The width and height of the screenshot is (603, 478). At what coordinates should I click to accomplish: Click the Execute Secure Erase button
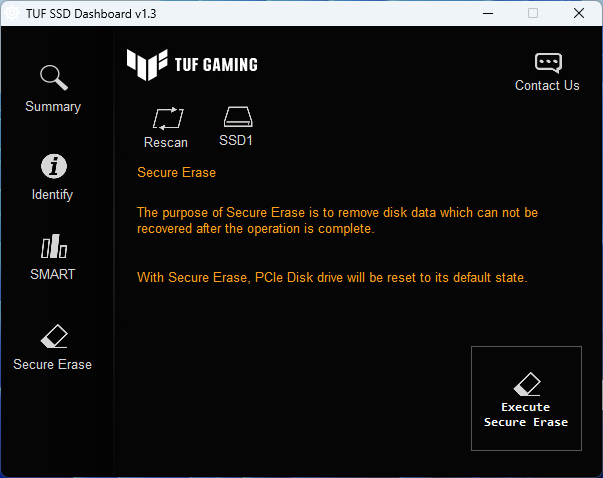coord(526,398)
